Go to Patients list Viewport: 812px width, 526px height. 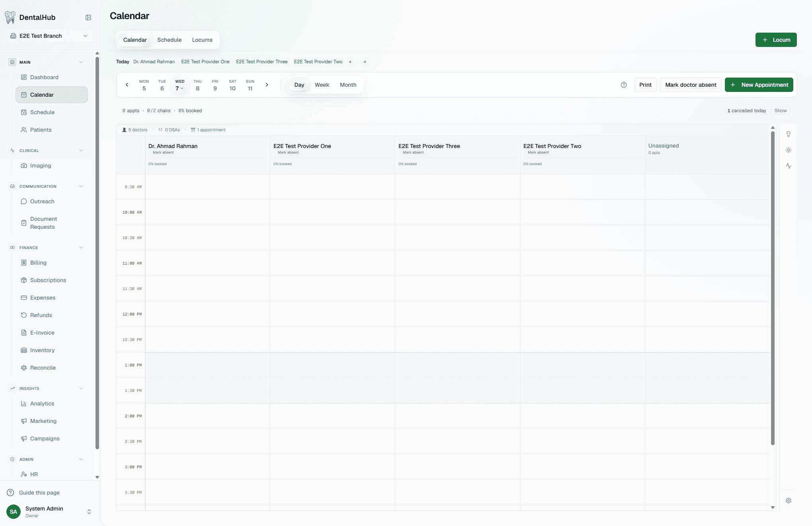tap(52, 130)
